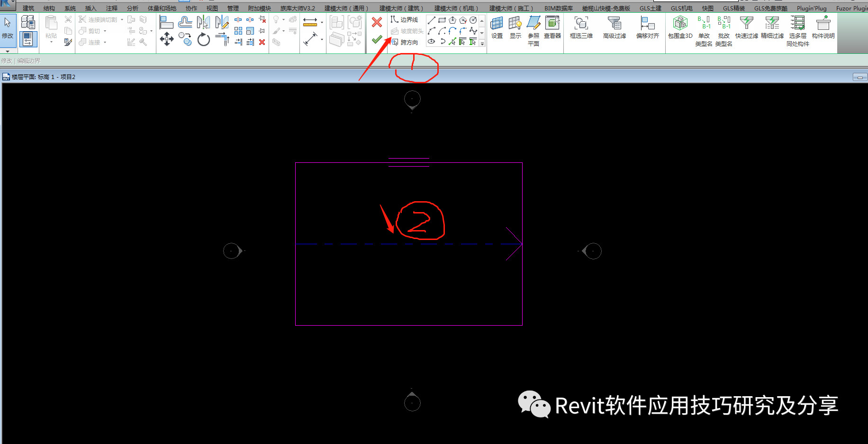Choose the Rectangle draw tool
This screenshot has height=444, width=868.
coord(442,20)
